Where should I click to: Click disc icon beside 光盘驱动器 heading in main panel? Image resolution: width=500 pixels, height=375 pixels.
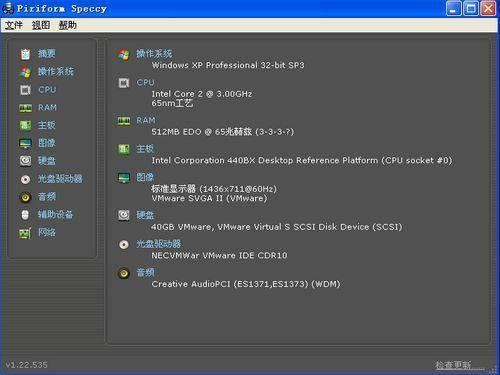pyautogui.click(x=124, y=245)
